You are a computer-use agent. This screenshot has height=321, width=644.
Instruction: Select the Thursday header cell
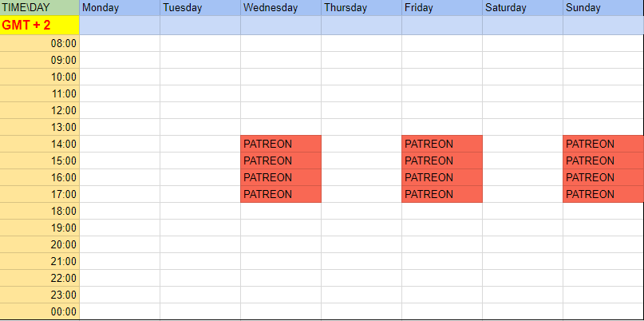click(x=362, y=8)
